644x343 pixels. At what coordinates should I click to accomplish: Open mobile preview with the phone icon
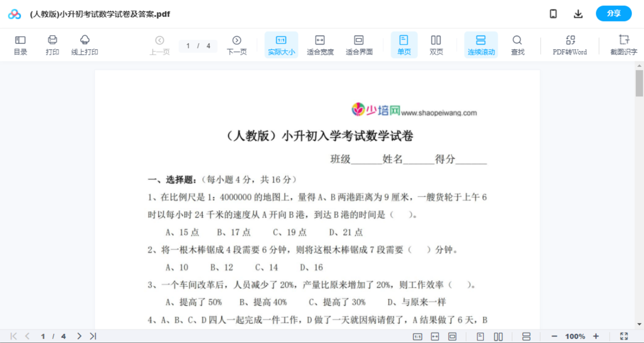pyautogui.click(x=553, y=13)
